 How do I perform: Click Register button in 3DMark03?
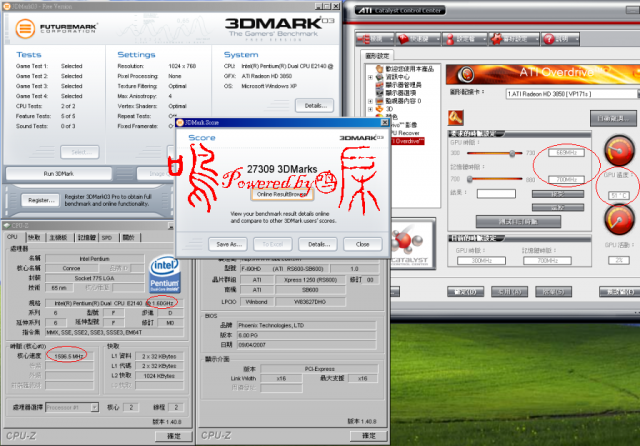pos(41,200)
